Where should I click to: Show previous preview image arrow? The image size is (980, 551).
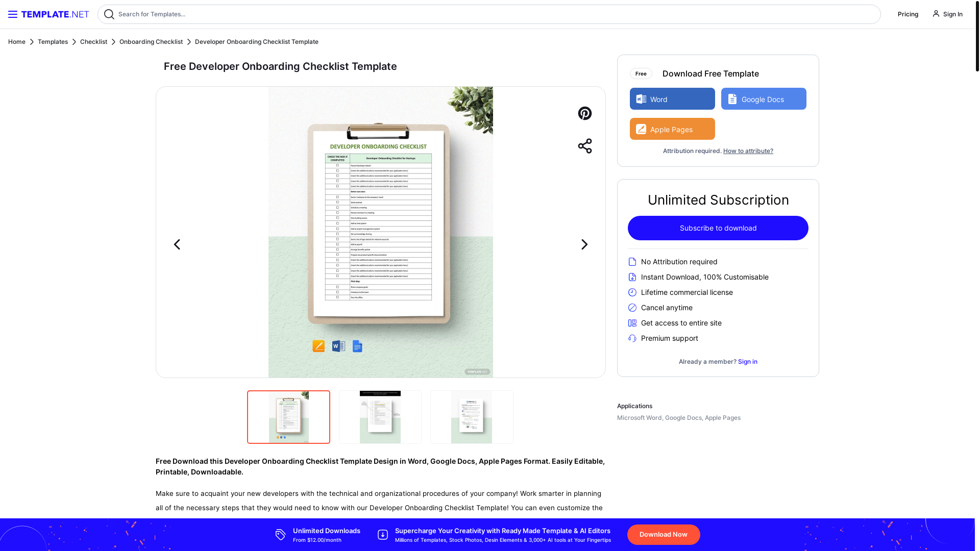[177, 244]
